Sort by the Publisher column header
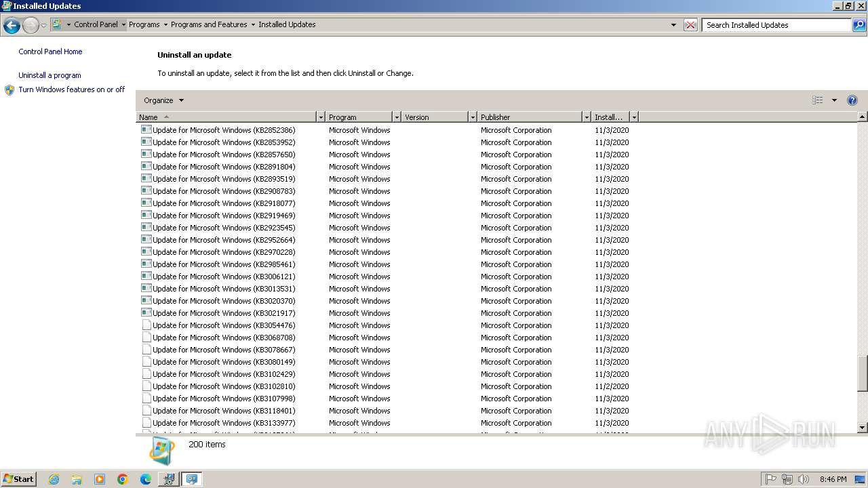 click(530, 117)
